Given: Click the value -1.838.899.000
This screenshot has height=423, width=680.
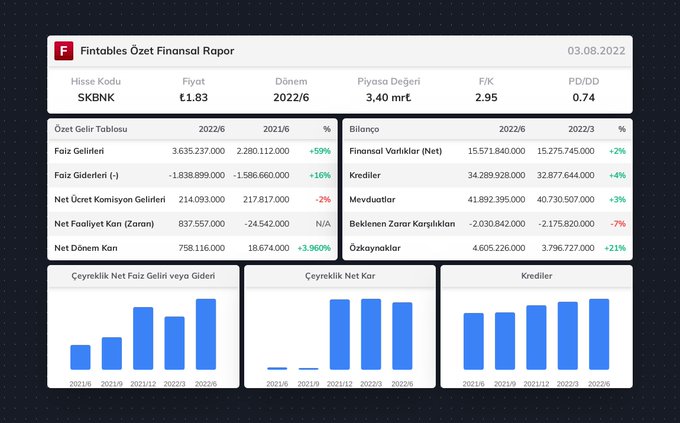Looking at the screenshot, I should [x=197, y=175].
